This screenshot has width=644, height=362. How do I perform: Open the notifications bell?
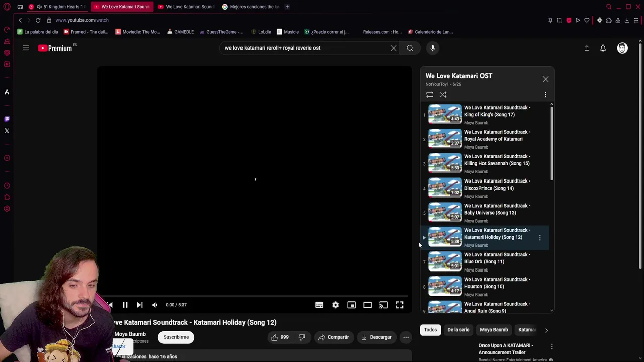click(603, 48)
